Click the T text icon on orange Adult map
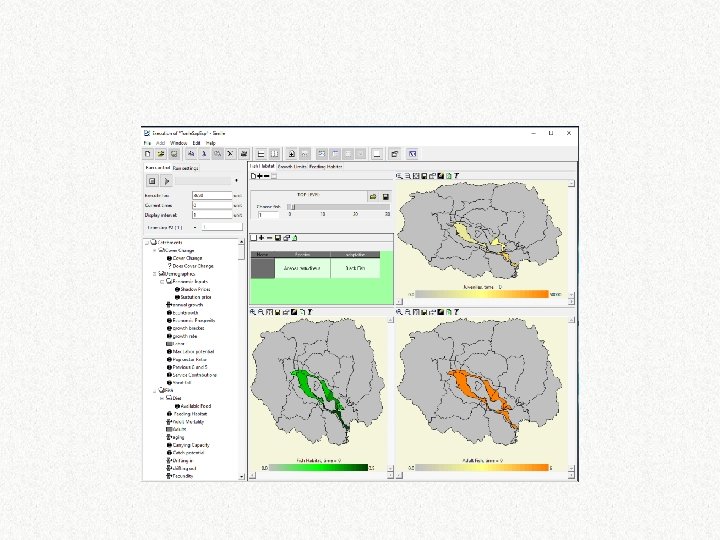Screen dimensions: 720x540 456,312
